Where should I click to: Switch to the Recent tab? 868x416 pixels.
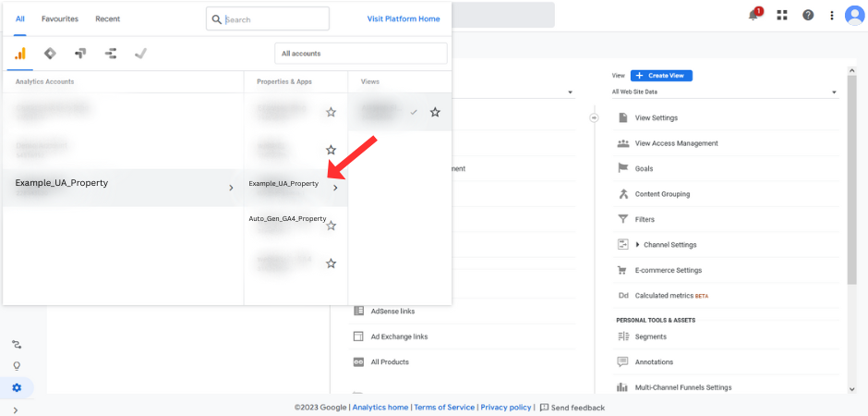click(107, 18)
